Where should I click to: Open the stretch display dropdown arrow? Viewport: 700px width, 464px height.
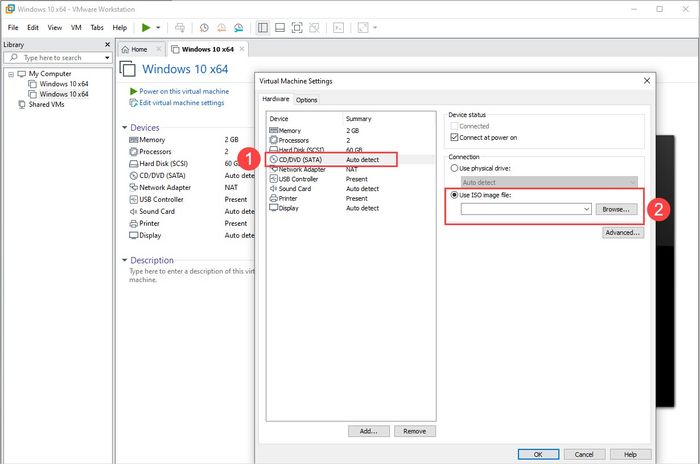[x=375, y=28]
